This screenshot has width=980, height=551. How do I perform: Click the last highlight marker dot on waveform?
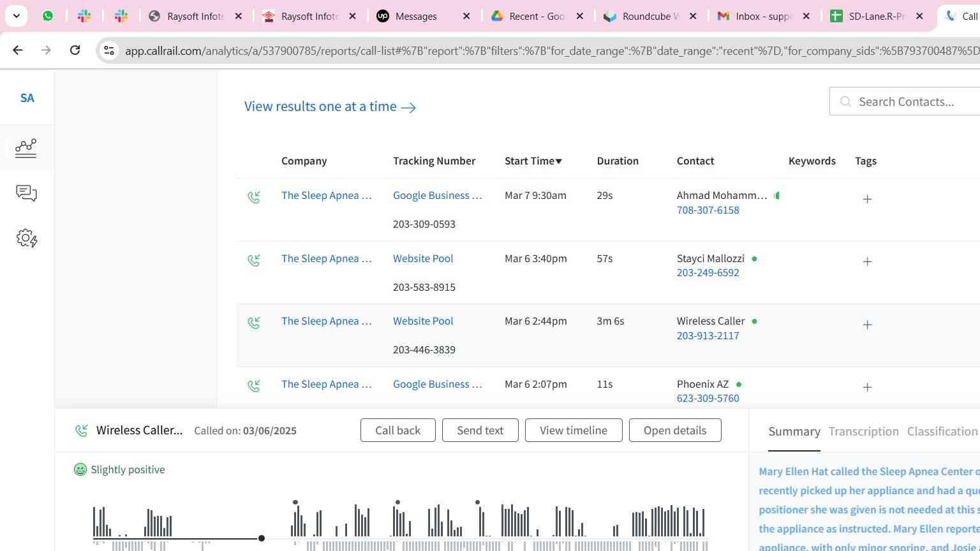[478, 503]
